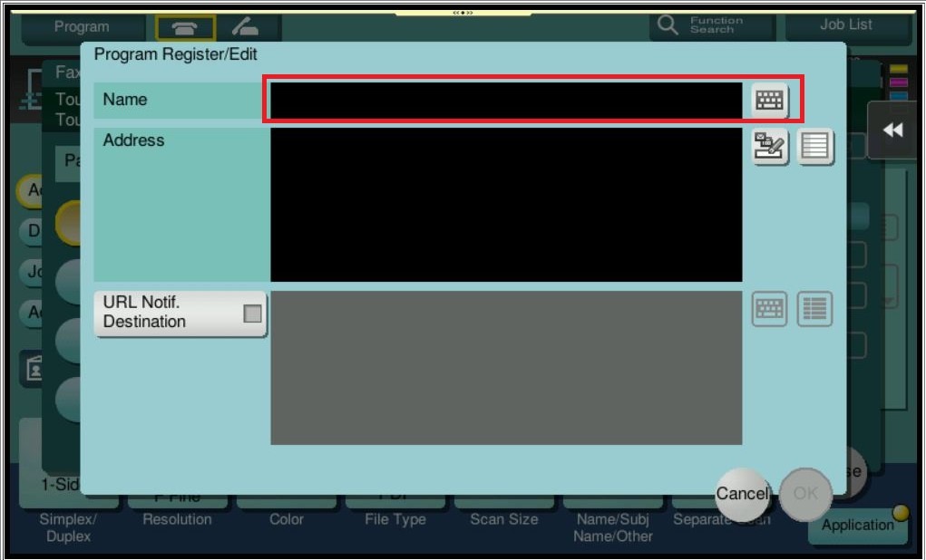
Task: Enable the URL Notif. Destination checkbox
Action: point(252,314)
